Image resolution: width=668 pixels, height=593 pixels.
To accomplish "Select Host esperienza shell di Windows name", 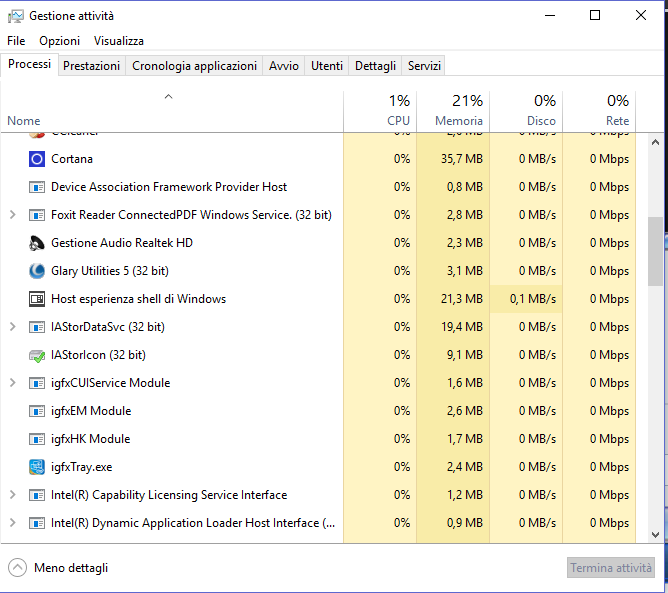I will (138, 299).
